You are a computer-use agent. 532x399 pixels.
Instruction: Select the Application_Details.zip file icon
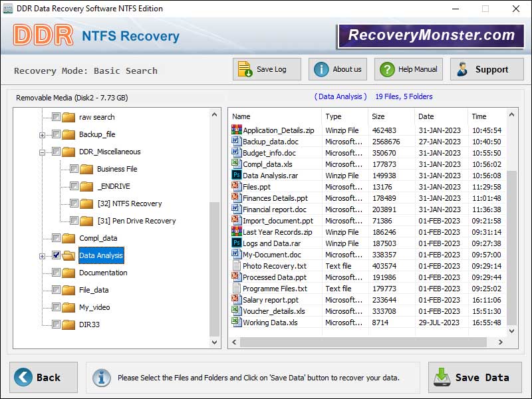[x=236, y=130]
